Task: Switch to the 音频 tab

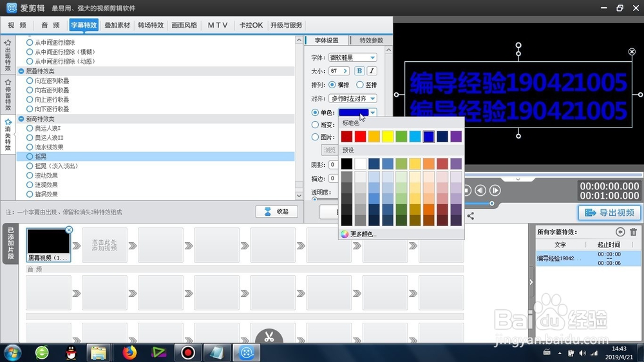Action: (50, 25)
